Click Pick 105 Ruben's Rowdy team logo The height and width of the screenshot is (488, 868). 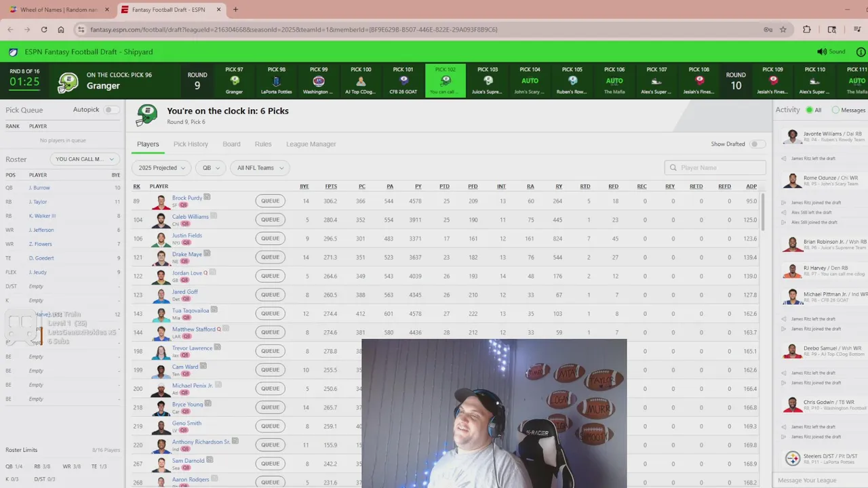tap(572, 81)
